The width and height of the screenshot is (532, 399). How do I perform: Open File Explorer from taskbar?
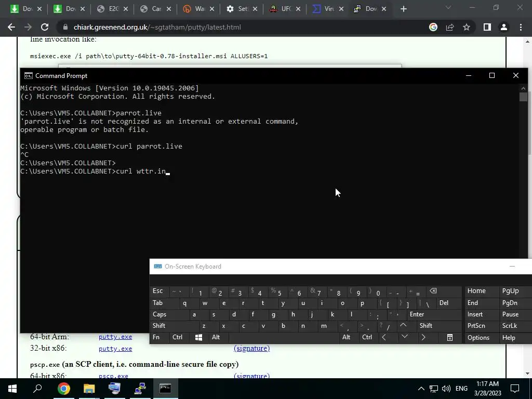(89, 389)
